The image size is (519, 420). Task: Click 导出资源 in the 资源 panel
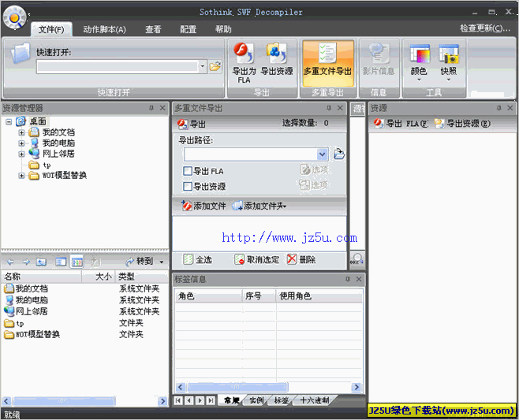(462, 124)
